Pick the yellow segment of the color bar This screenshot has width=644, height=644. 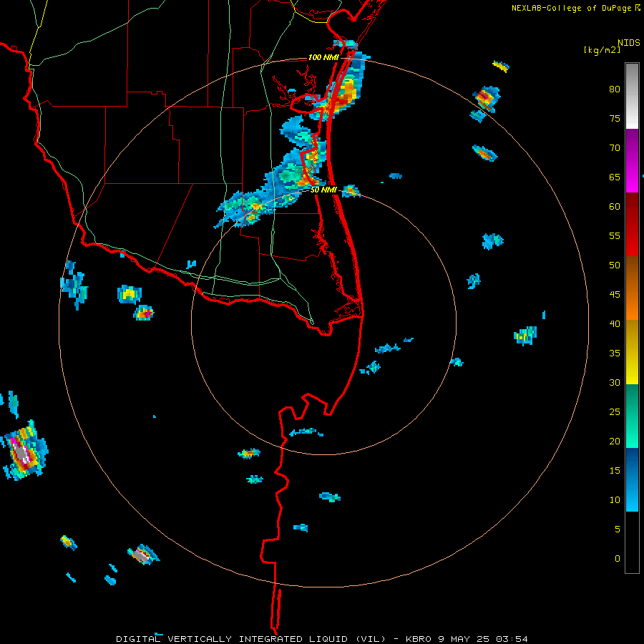coord(632,352)
